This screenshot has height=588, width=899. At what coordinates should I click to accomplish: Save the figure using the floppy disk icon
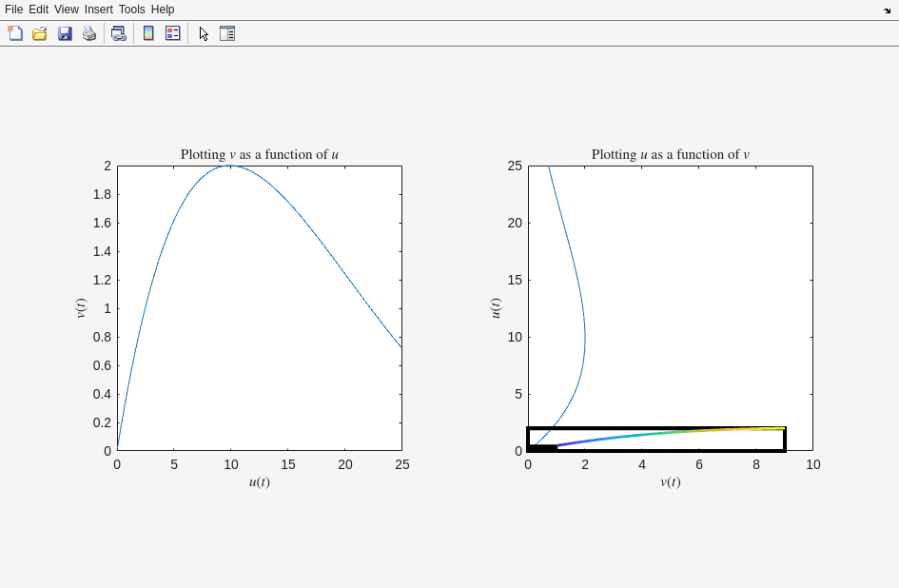[x=65, y=33]
